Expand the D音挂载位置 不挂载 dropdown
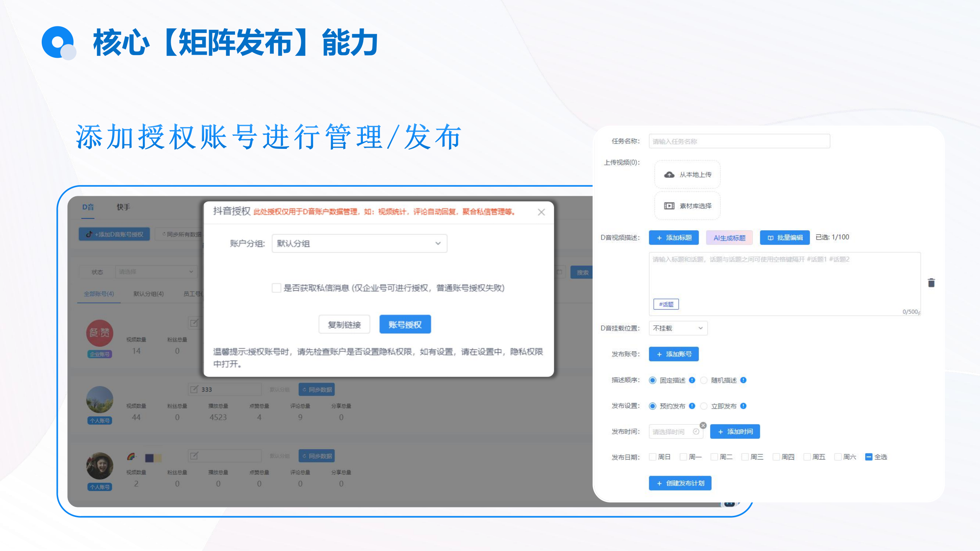 click(678, 328)
